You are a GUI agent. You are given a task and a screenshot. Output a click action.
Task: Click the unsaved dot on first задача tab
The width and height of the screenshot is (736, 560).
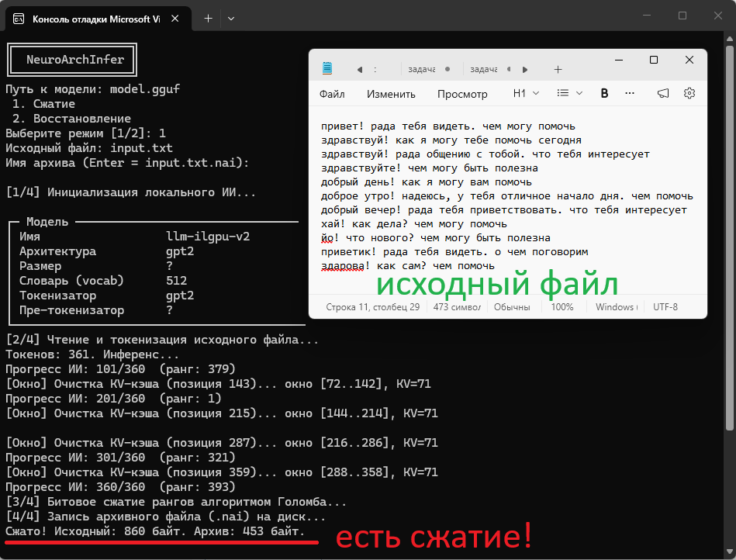pyautogui.click(x=447, y=70)
